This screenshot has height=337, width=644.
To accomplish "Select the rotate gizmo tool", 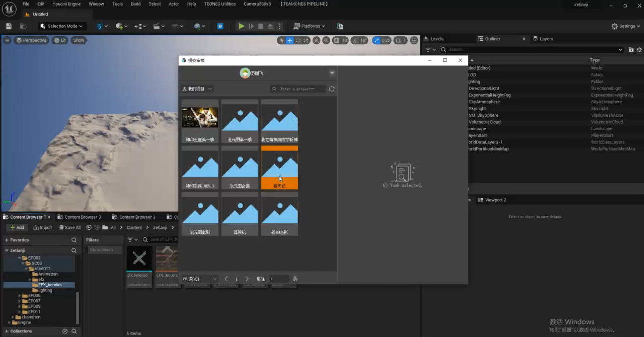I will coord(298,40).
